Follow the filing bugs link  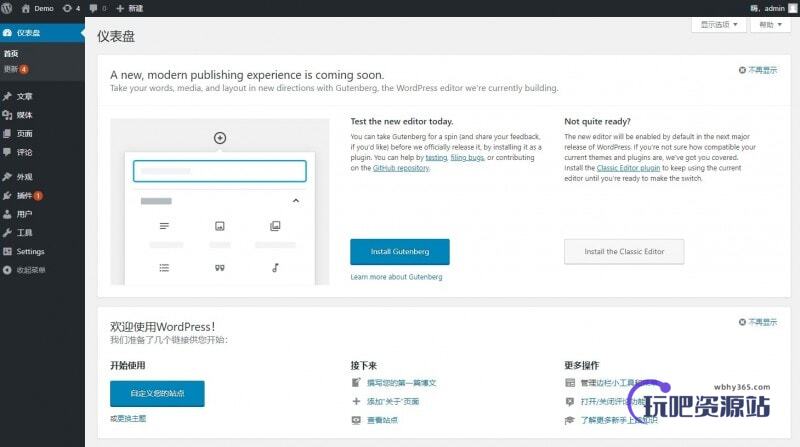coord(467,158)
